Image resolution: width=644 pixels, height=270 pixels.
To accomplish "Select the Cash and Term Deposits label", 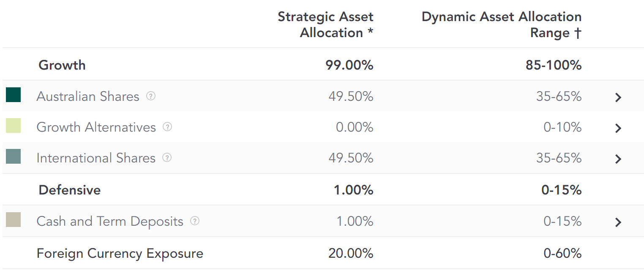I will click(x=110, y=221).
